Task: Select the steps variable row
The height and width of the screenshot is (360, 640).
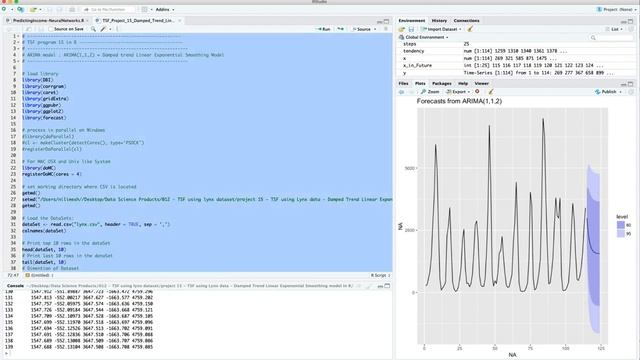Action: tap(516, 44)
